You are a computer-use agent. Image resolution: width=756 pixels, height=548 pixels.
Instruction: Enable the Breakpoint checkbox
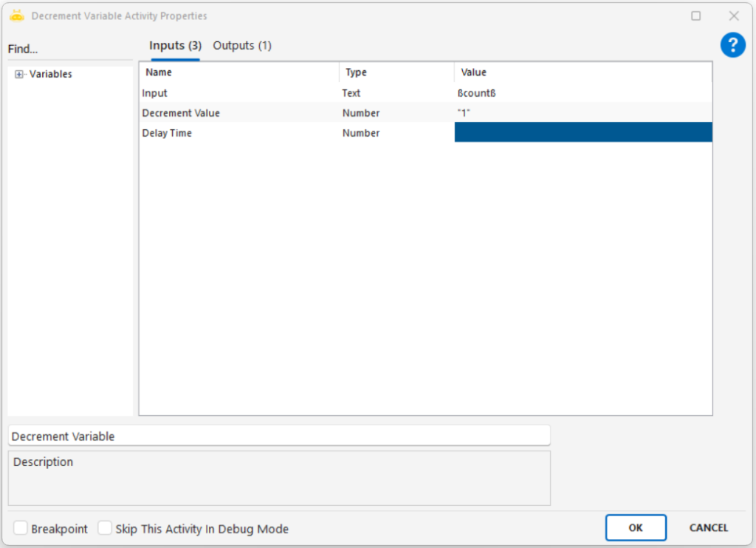click(21, 528)
